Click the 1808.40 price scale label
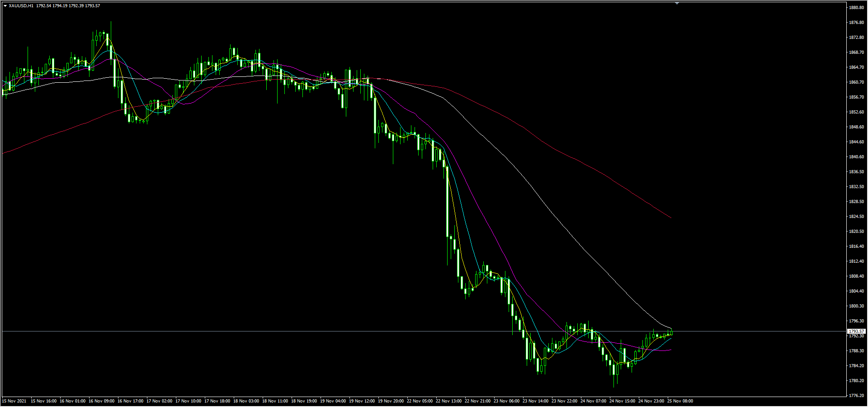This screenshot has width=868, height=407. (x=856, y=276)
